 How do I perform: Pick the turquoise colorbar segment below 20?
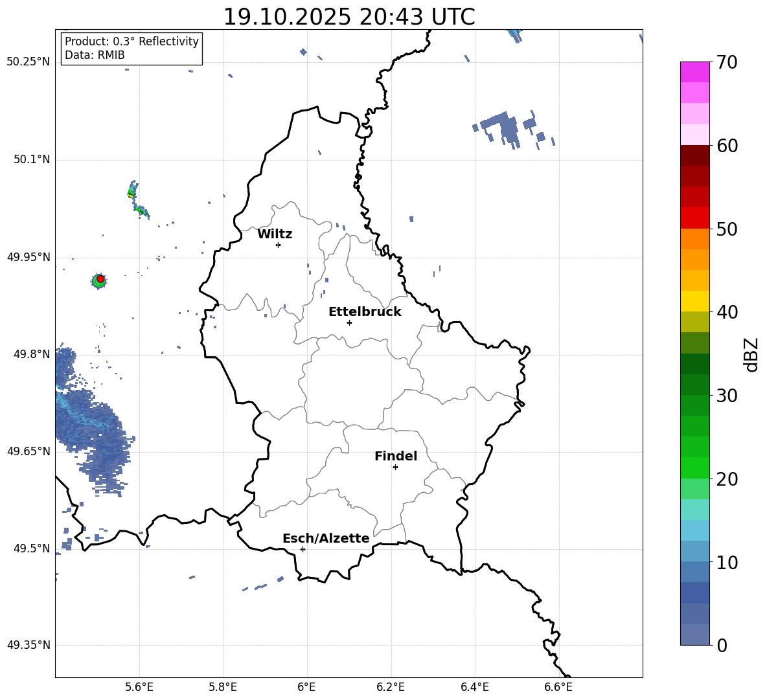point(695,510)
